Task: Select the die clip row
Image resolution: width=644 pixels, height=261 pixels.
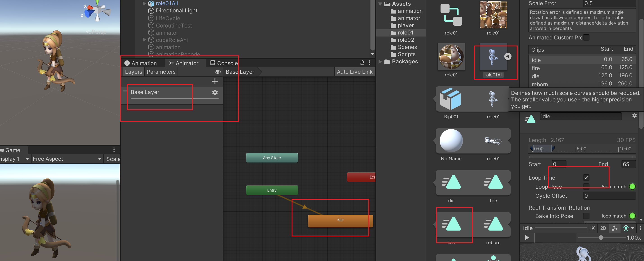Action: tap(582, 76)
